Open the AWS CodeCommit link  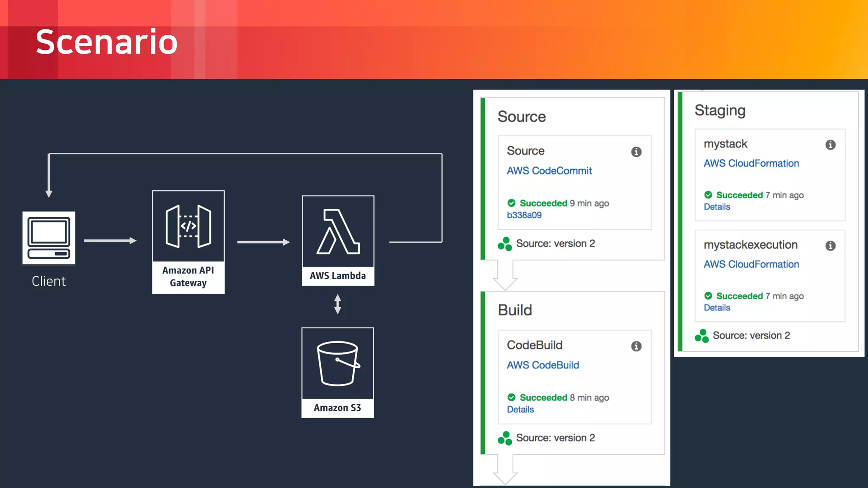[x=549, y=171]
